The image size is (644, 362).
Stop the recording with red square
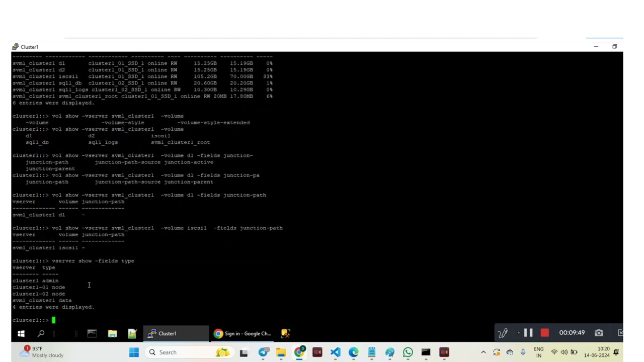click(544, 332)
